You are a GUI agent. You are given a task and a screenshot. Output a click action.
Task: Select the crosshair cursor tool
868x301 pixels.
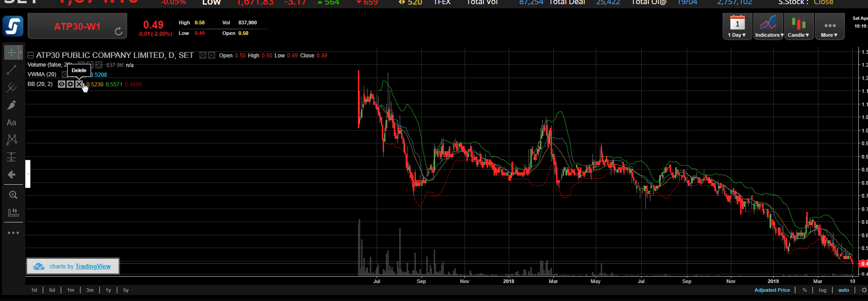tap(11, 52)
